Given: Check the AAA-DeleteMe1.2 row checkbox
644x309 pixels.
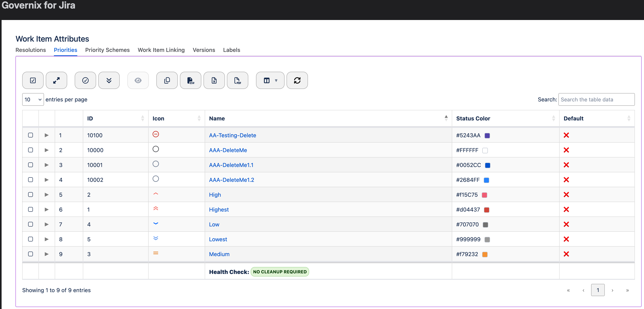Looking at the screenshot, I should pyautogui.click(x=31, y=180).
